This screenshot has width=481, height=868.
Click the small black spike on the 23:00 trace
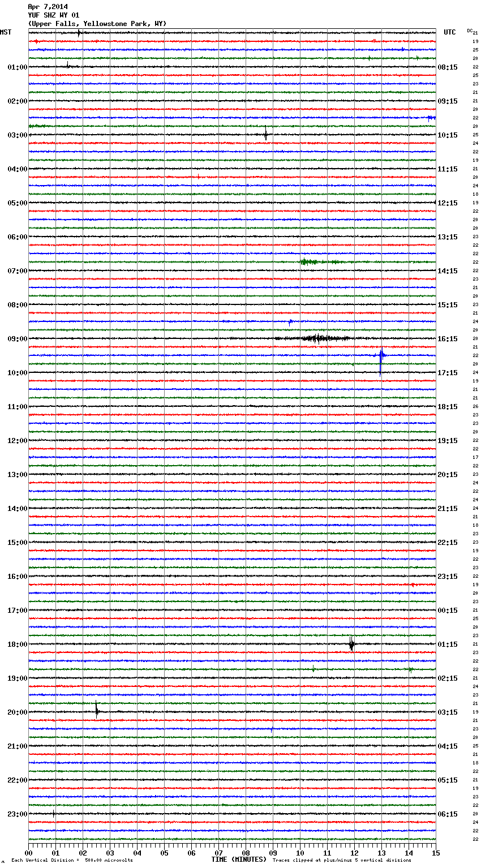tap(54, 814)
